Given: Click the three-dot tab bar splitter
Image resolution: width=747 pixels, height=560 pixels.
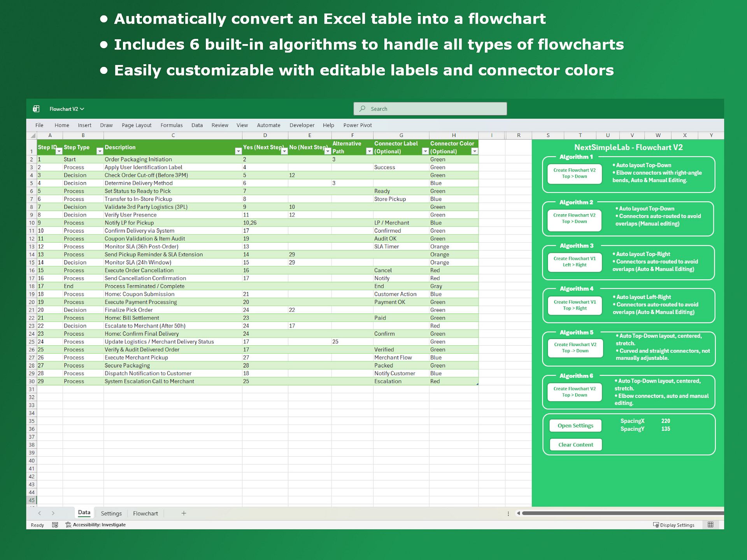Looking at the screenshot, I should (x=508, y=514).
